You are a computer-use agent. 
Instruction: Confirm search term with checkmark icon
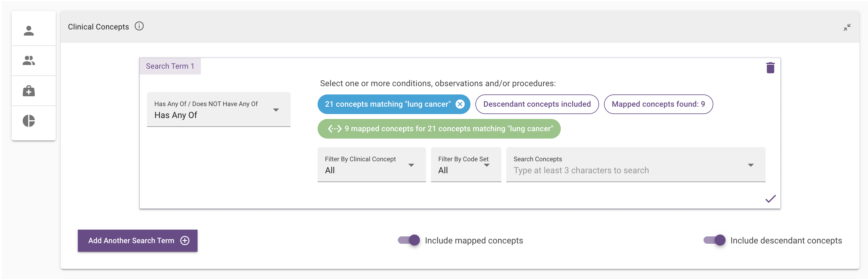tap(770, 198)
